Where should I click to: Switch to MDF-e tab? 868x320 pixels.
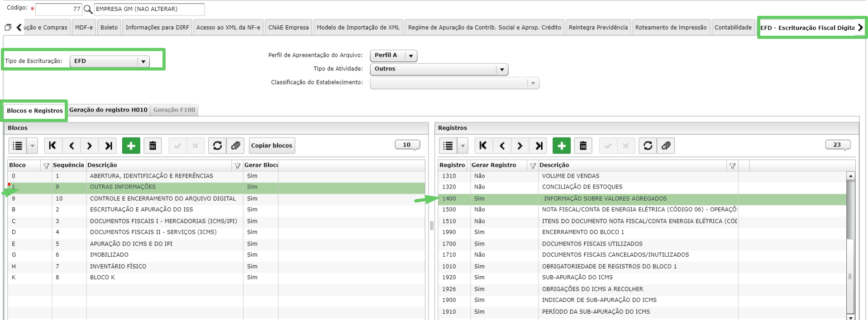[84, 28]
